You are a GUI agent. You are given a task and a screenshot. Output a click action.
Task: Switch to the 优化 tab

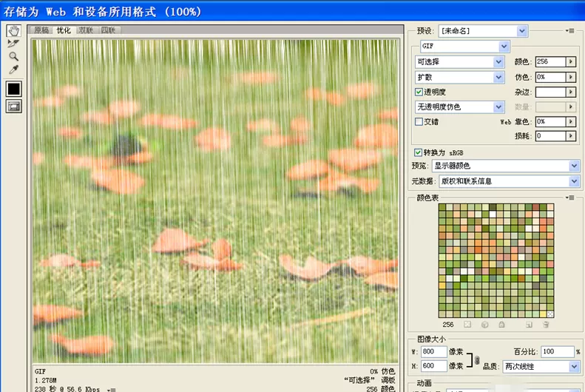pyautogui.click(x=64, y=30)
